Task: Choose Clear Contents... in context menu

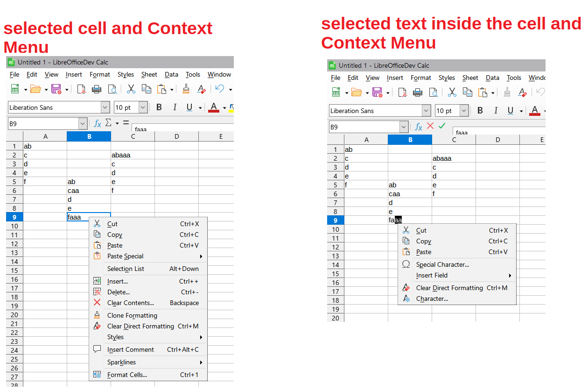Action: (148, 303)
